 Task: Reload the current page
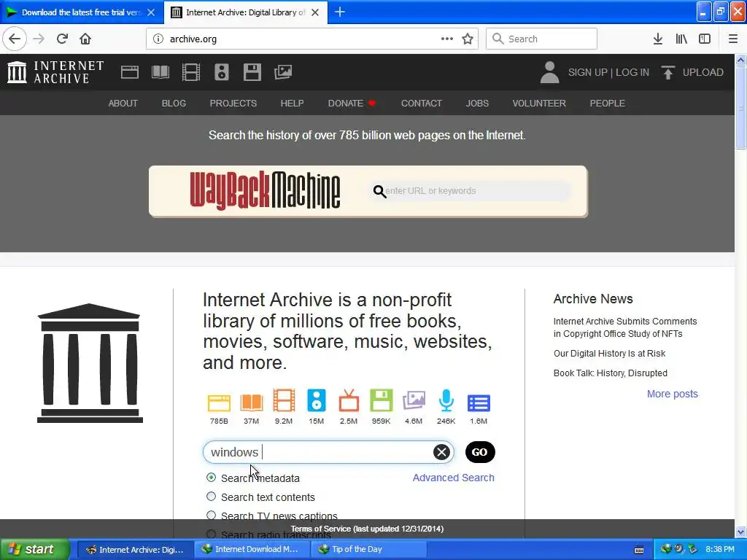[62, 39]
